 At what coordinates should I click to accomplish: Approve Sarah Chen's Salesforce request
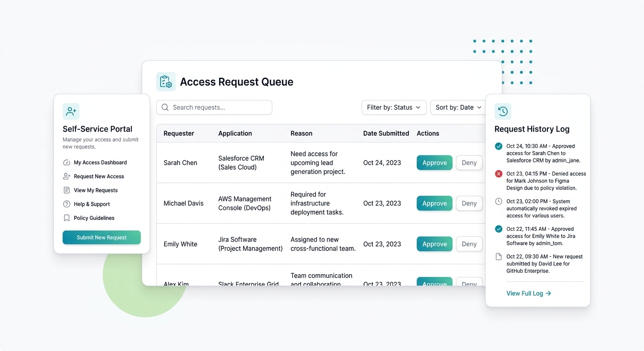(x=435, y=163)
